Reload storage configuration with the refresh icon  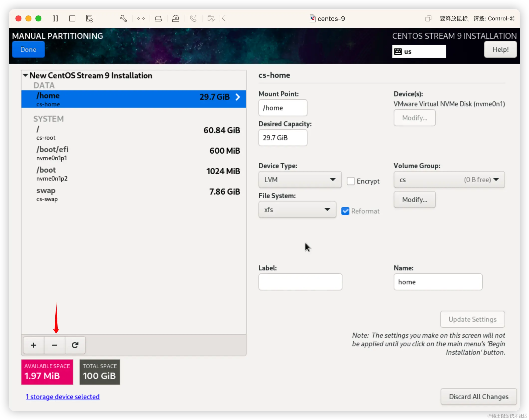75,345
